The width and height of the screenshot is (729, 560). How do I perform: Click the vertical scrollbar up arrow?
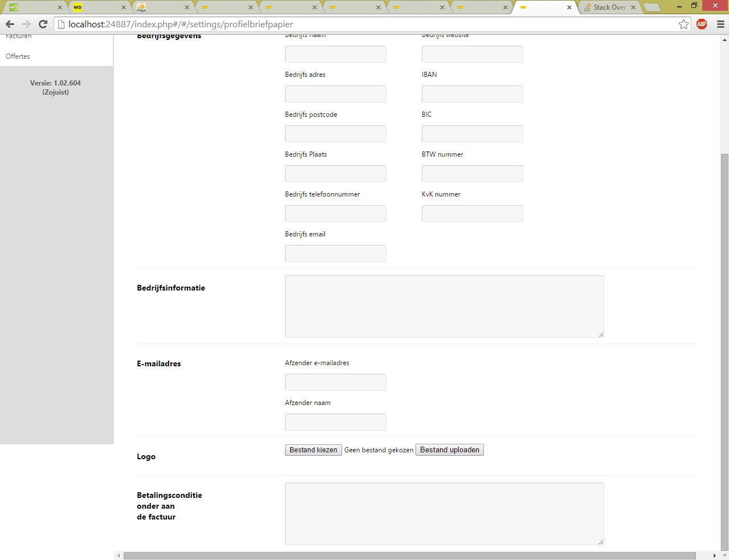pos(724,39)
